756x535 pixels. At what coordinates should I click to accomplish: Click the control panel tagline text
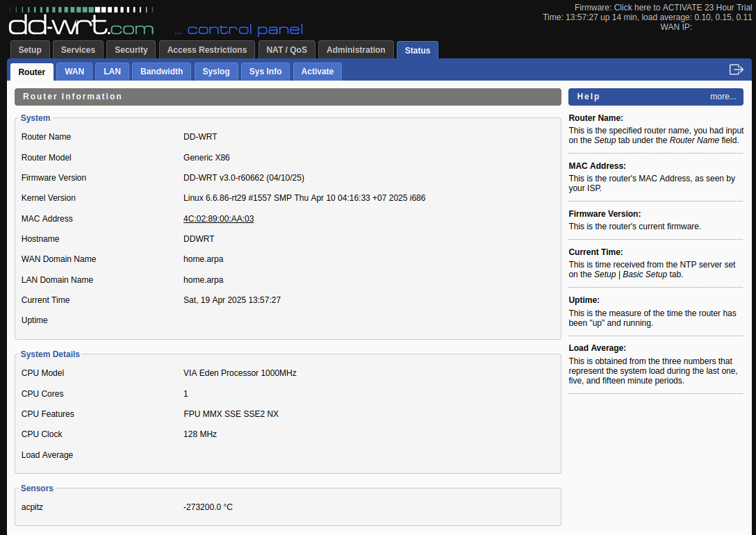pyautogui.click(x=238, y=30)
